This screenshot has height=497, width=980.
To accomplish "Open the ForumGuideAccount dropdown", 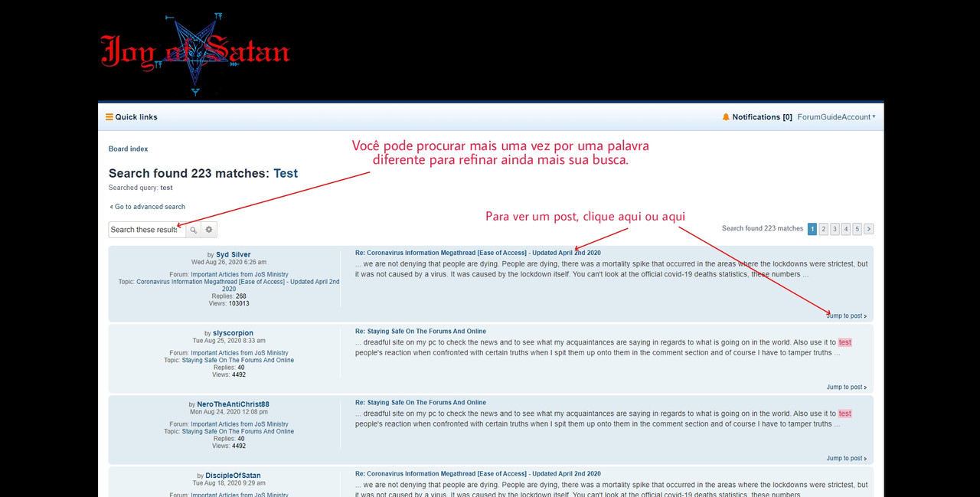I will click(836, 117).
